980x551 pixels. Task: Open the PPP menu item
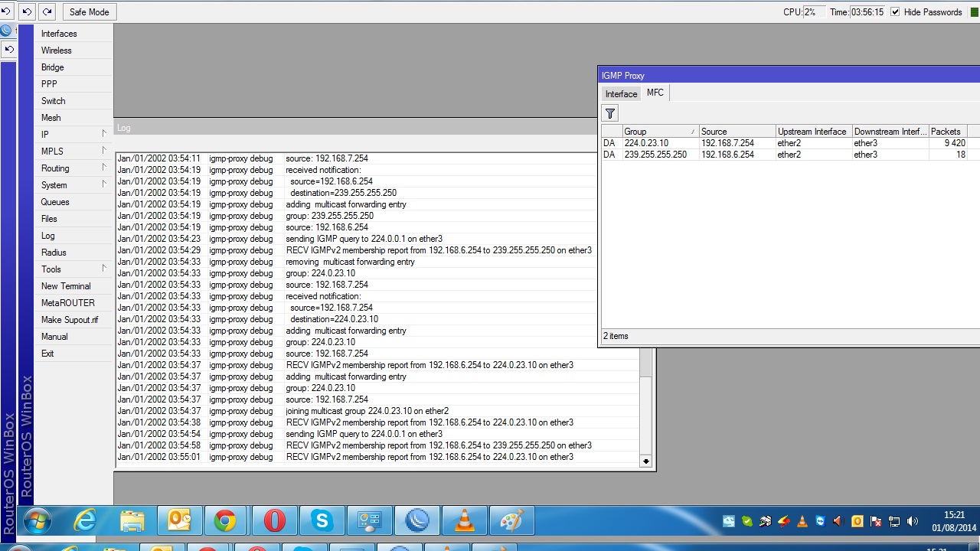73,84
